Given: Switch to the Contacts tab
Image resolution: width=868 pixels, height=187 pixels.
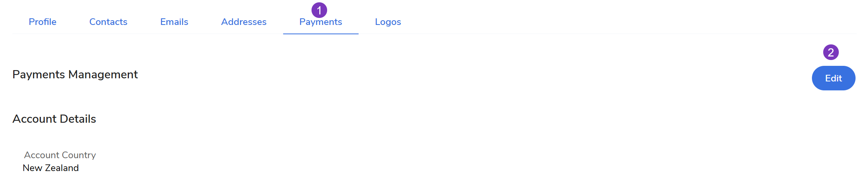Looking at the screenshot, I should [x=108, y=22].
